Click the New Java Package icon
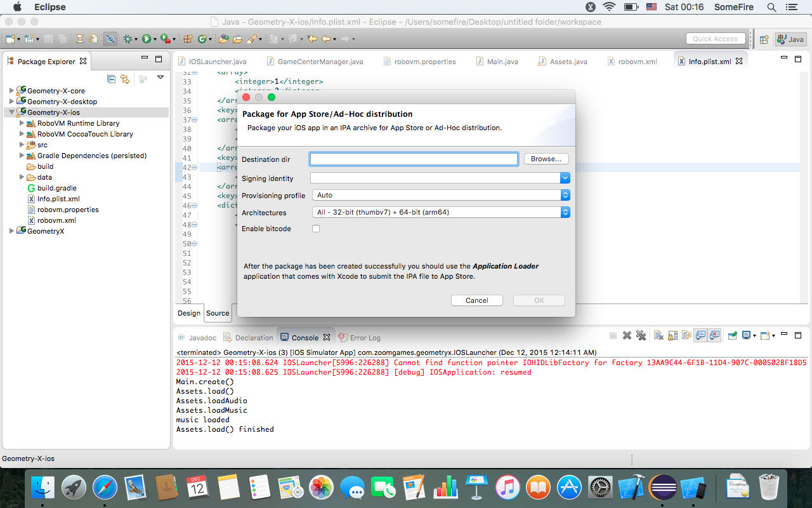The height and width of the screenshot is (508, 812). [x=188, y=39]
